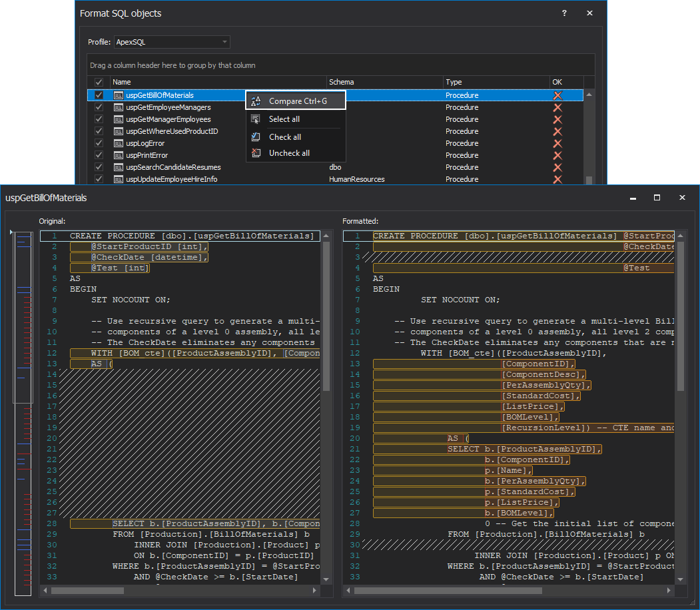Maximize the uspGetBillOfMaterials compare window
Screen dimensions: 700x610
tap(657, 198)
